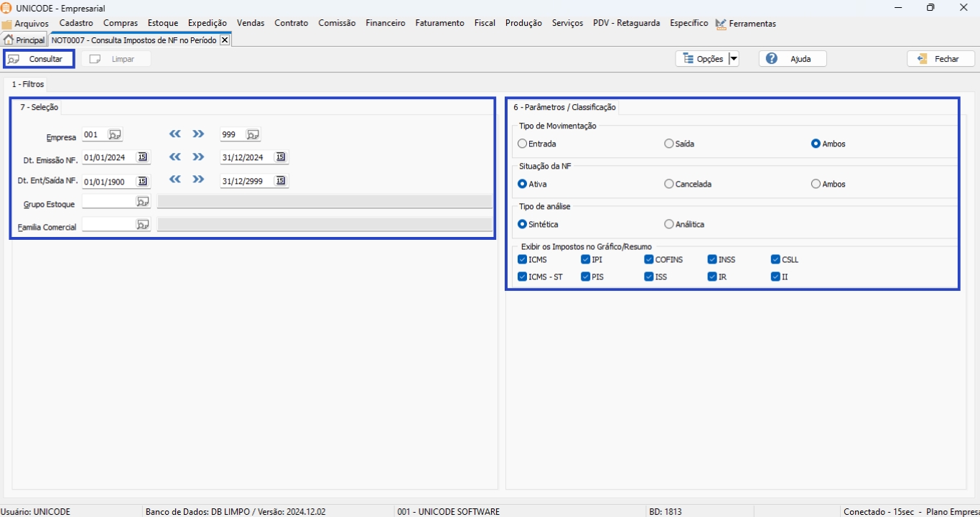Open calendar for Dt. Emissão NF start date

coord(143,157)
